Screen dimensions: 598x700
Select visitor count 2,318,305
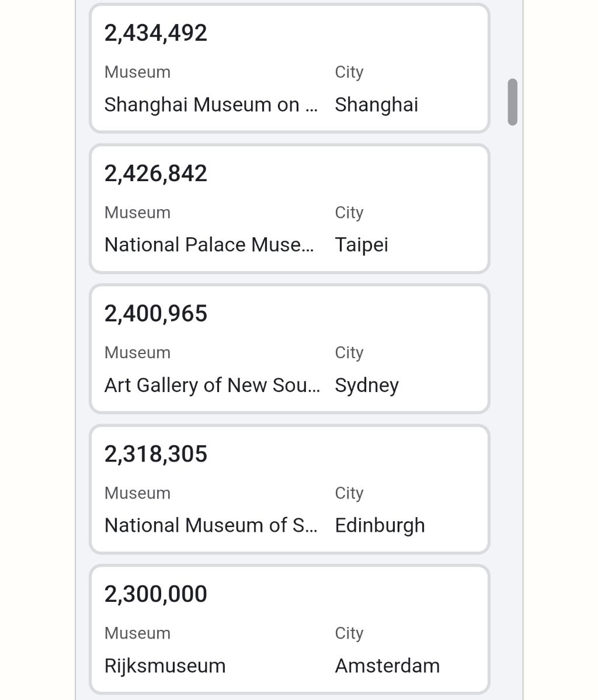click(156, 454)
